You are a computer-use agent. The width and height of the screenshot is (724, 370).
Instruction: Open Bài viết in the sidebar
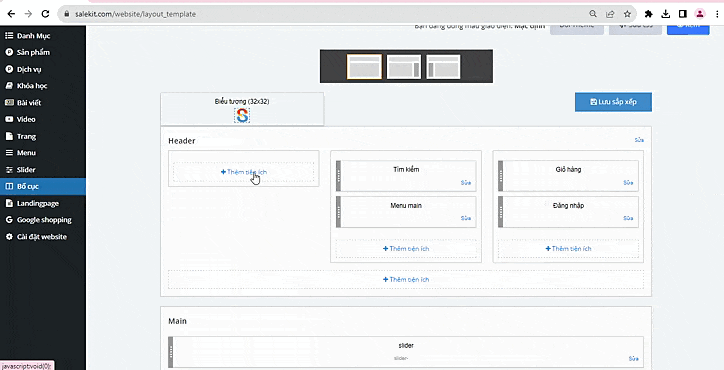[x=42, y=103]
